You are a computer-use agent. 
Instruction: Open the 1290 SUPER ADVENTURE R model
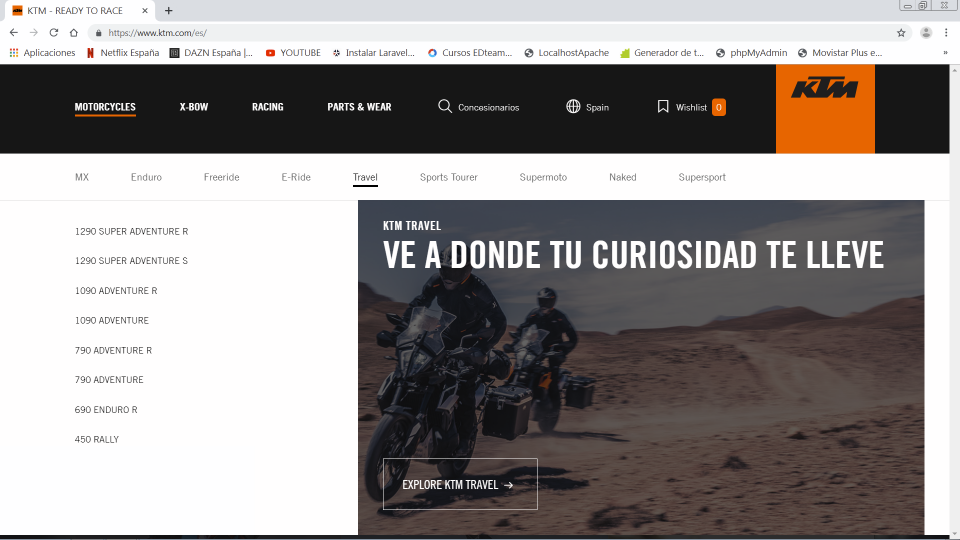(x=132, y=231)
